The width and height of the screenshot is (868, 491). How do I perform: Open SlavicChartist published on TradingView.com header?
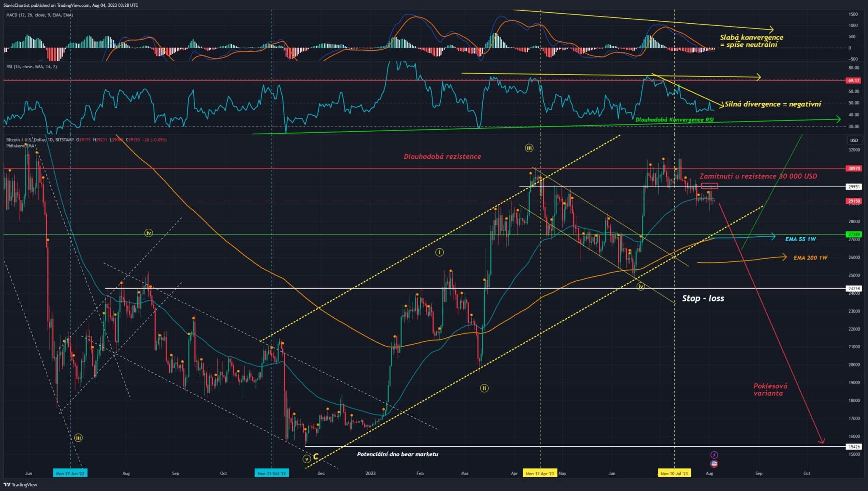[70, 5]
